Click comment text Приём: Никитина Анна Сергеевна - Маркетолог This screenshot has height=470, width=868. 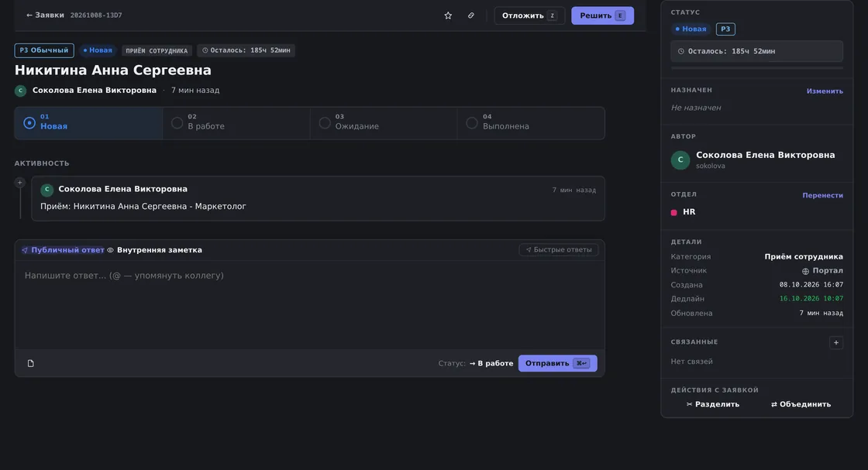coord(143,206)
